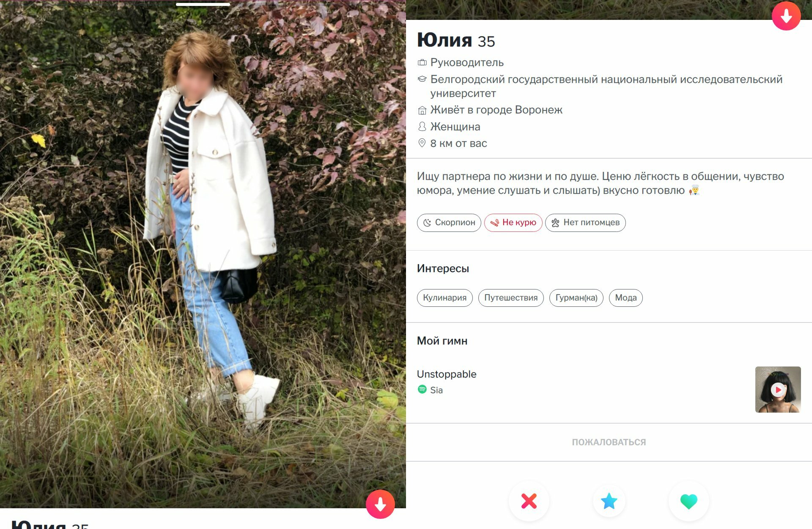Play the Unstoppable anthem preview
812x529 pixels.
pyautogui.click(x=778, y=389)
